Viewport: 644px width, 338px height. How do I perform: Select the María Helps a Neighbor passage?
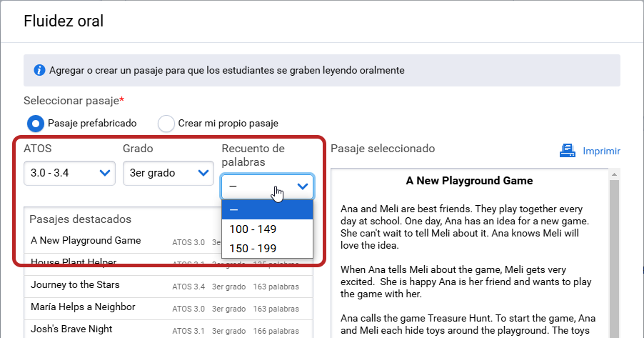point(168,308)
